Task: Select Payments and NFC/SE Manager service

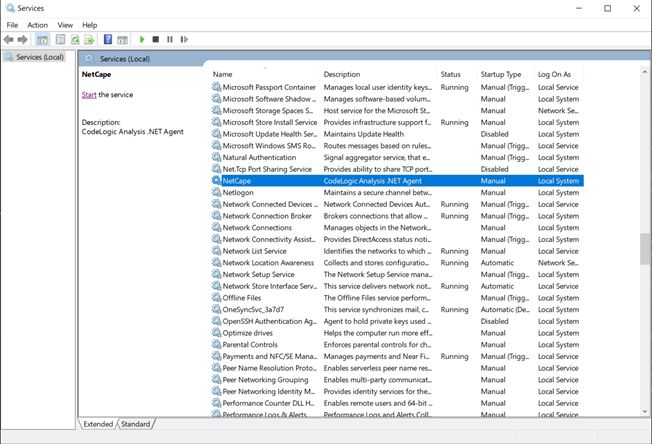Action: 397,356
